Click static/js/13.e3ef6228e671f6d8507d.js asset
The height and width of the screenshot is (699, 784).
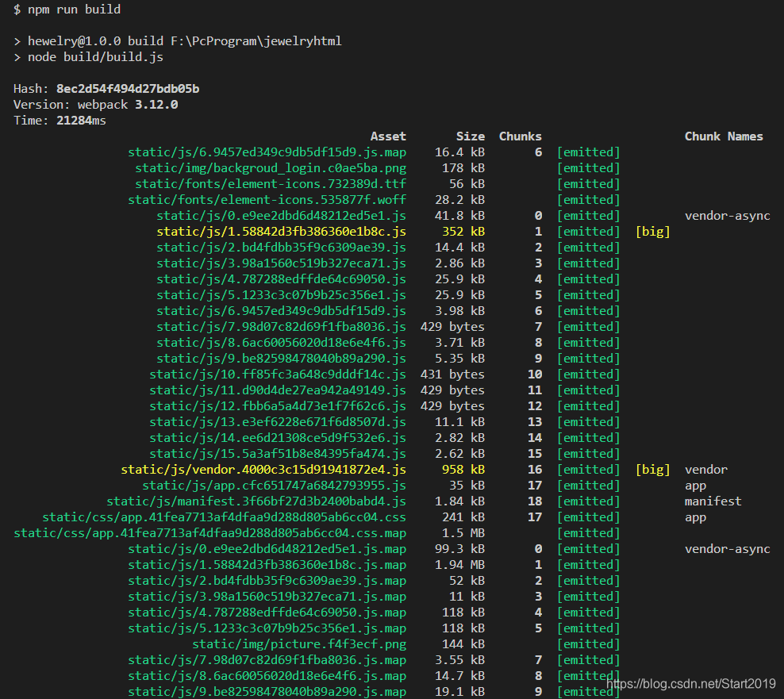click(278, 422)
